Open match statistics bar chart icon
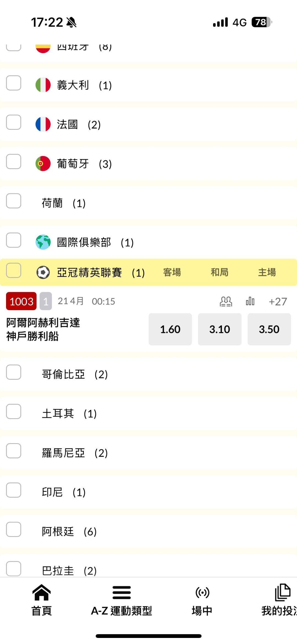The height and width of the screenshot is (644, 297). click(250, 302)
